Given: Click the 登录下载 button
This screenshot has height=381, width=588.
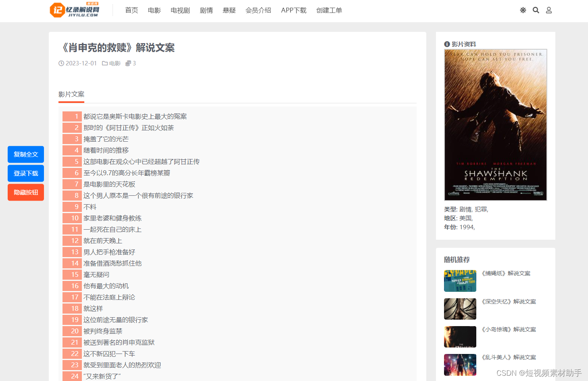Looking at the screenshot, I should coord(26,174).
